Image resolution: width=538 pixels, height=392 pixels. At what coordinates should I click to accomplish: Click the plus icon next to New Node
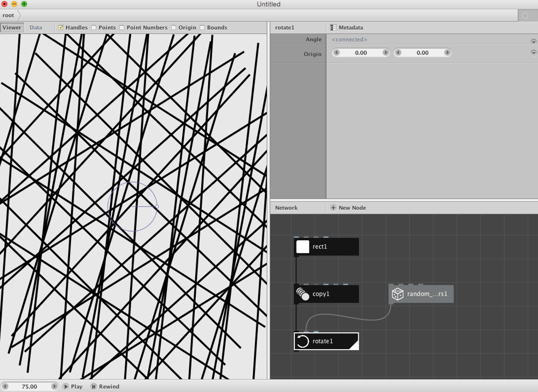pyautogui.click(x=333, y=208)
